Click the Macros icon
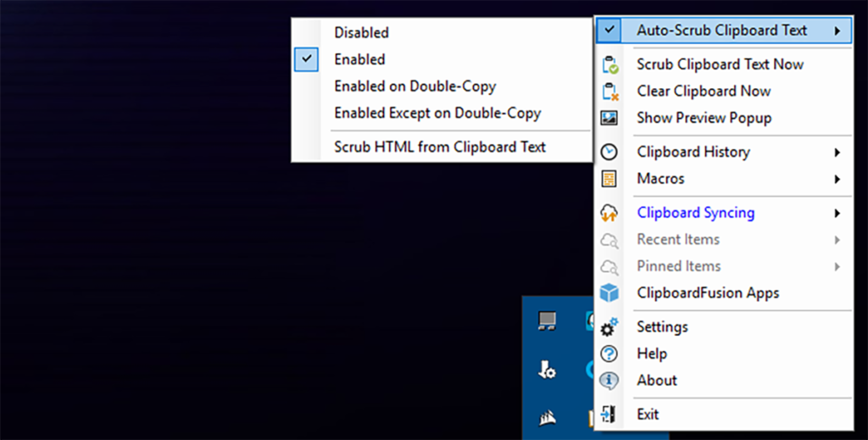This screenshot has height=440, width=868. 609,179
